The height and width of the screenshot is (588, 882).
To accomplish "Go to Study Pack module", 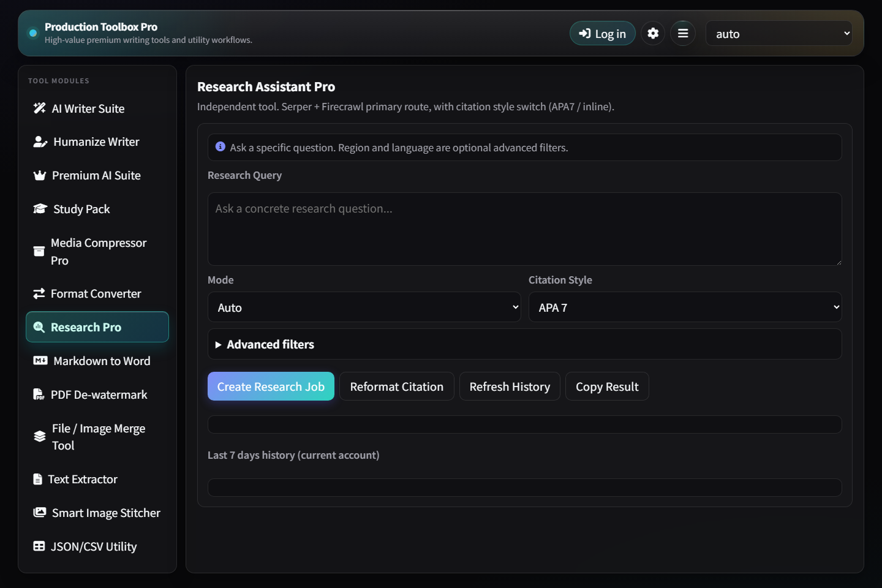I will (x=97, y=209).
